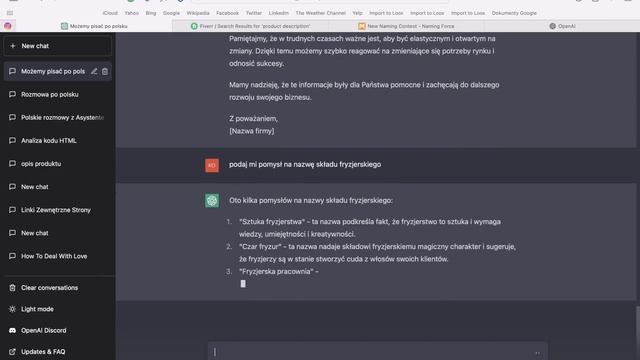Click chat bubble icon beside 'opis produktu'
Viewport: 640px width, 360px height.
pos(12,164)
